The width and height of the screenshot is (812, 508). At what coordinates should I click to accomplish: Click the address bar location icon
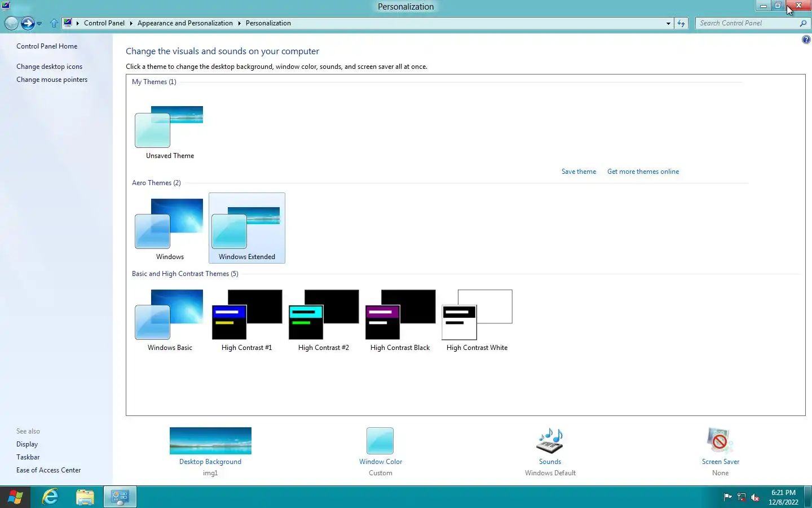[68, 23]
